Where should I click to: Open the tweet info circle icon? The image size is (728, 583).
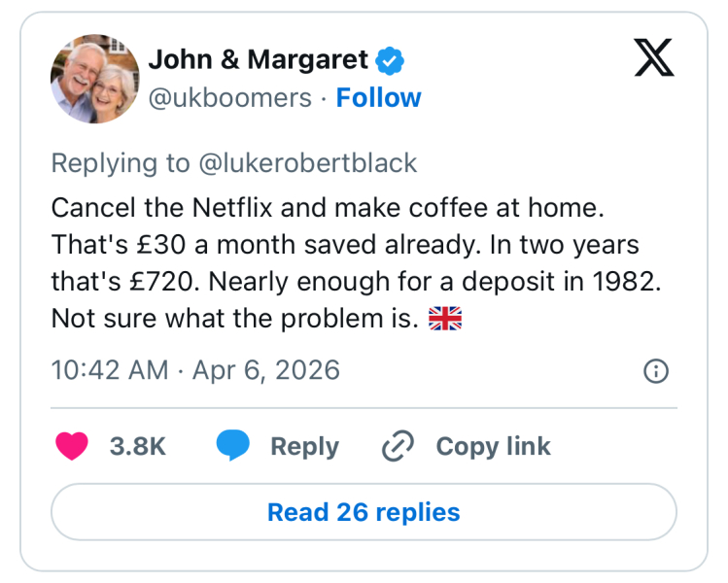(x=656, y=370)
